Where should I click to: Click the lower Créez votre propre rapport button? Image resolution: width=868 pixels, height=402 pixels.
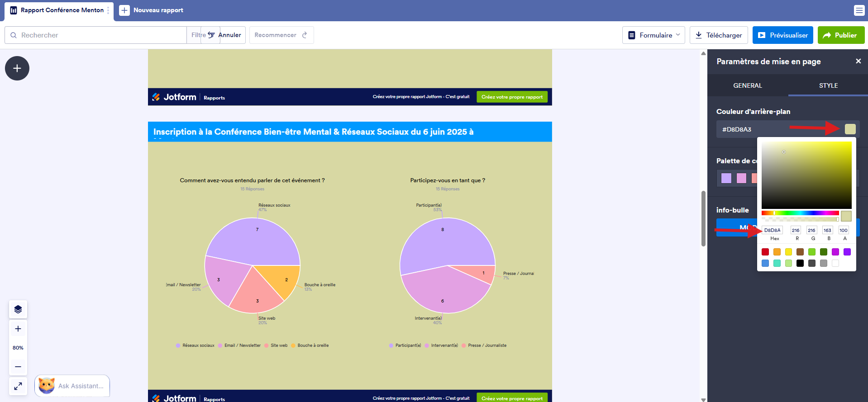coord(512,398)
